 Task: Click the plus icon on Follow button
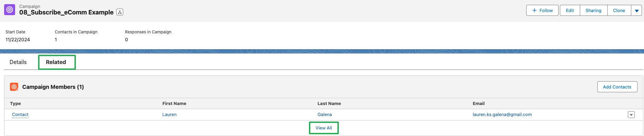point(534,10)
